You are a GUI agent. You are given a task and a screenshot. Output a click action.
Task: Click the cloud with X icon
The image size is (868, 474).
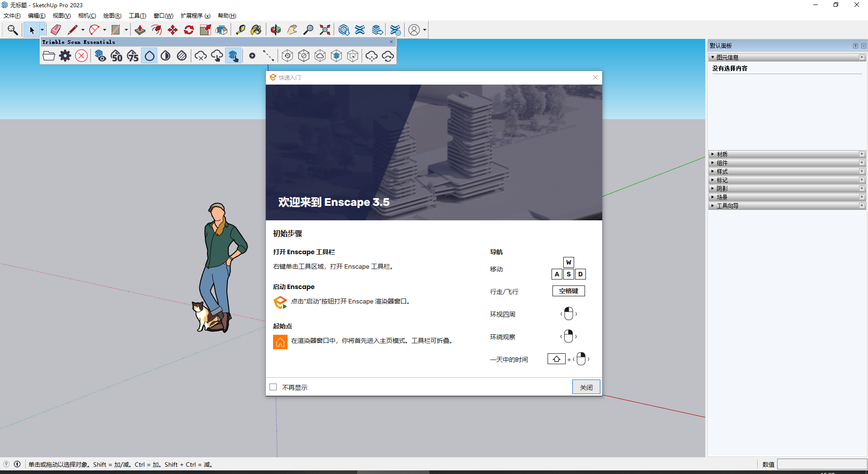click(x=201, y=56)
